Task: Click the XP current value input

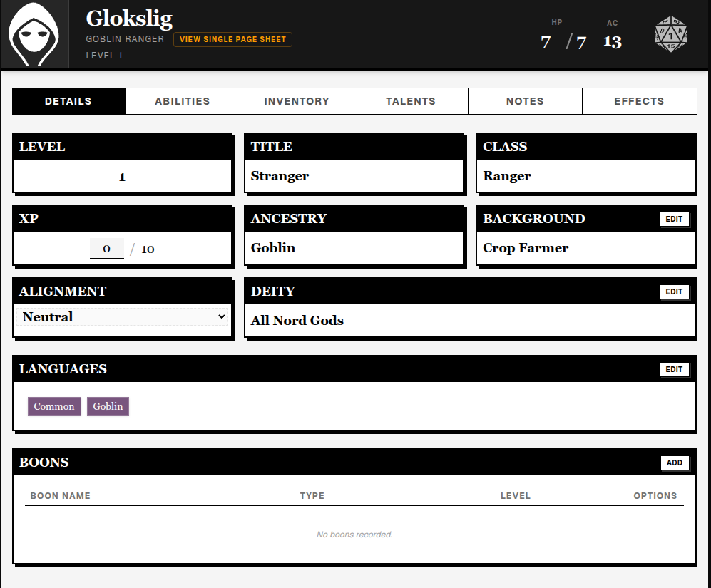Action: tap(106, 249)
